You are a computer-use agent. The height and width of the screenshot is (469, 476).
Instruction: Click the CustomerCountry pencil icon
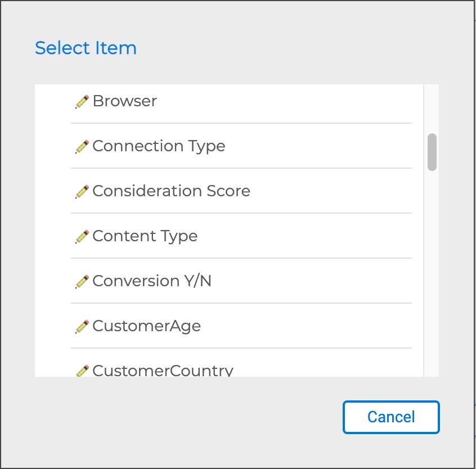82,371
